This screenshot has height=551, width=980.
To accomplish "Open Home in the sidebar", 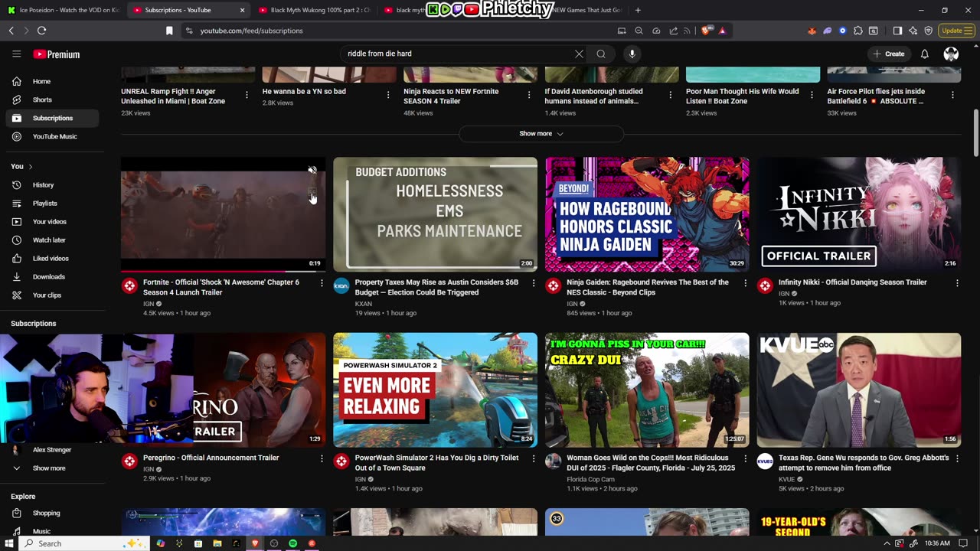I will coord(52,81).
